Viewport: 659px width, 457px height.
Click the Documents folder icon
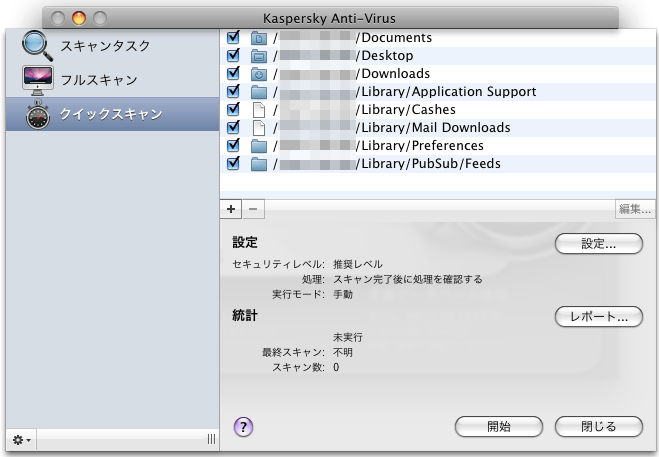(259, 38)
